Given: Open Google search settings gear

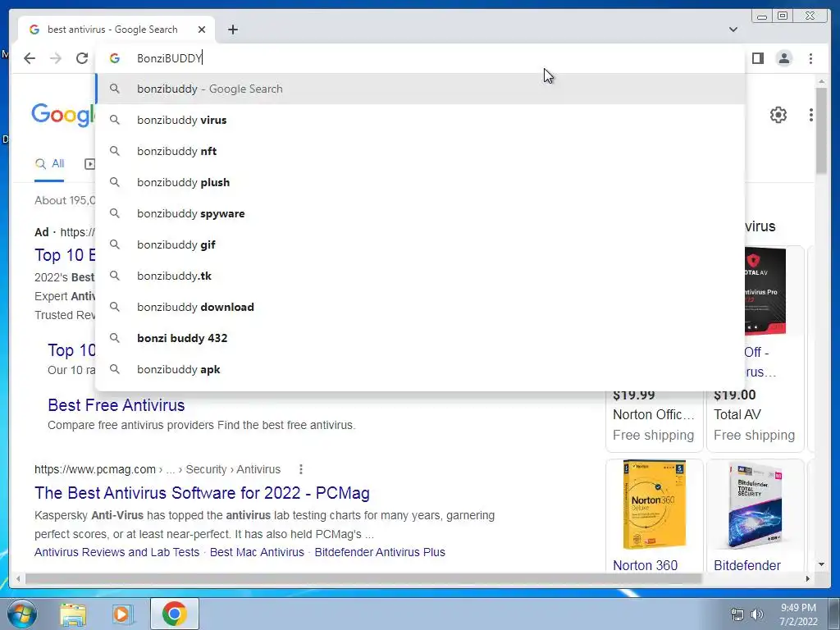Looking at the screenshot, I should click(778, 115).
